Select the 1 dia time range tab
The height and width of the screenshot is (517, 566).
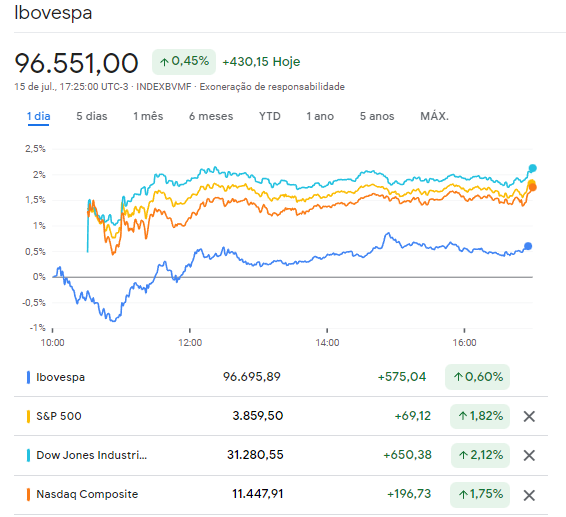point(38,116)
